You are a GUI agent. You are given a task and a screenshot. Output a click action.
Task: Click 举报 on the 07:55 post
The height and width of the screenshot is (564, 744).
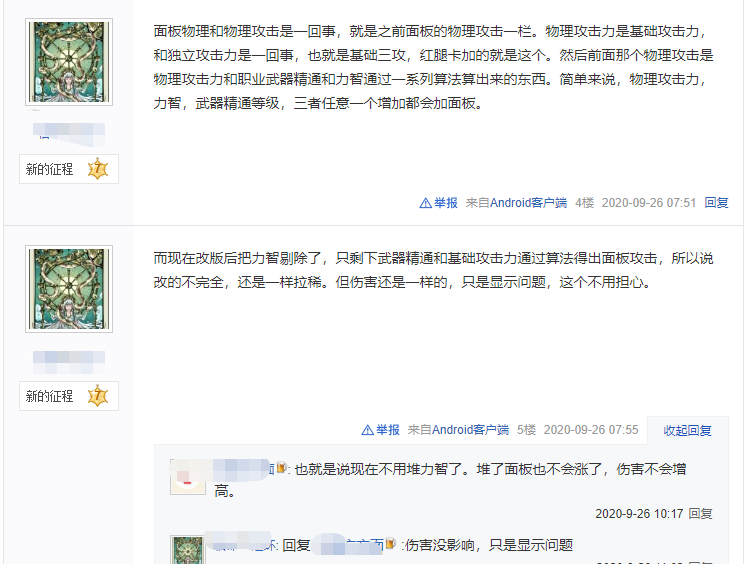point(388,430)
